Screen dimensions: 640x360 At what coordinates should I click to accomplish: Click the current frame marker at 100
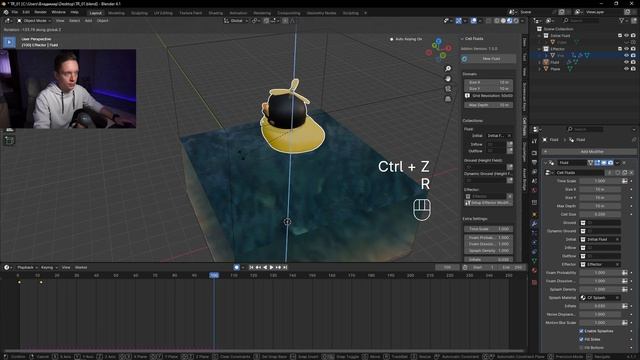pos(214,276)
